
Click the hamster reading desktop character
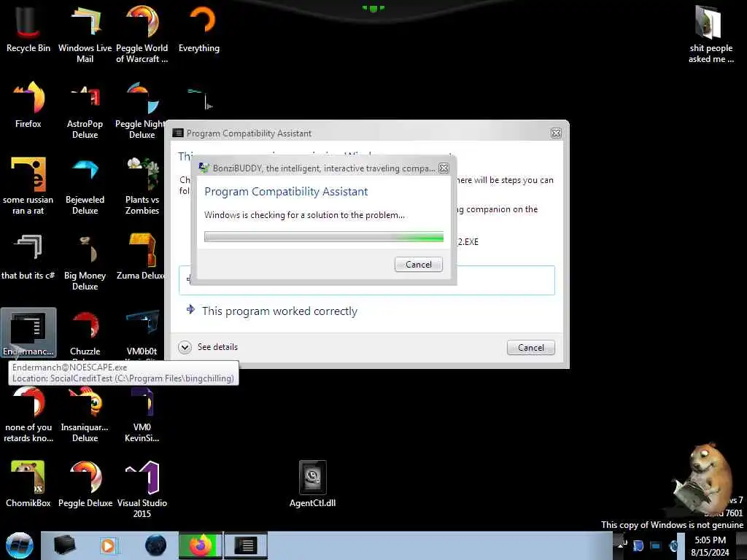coord(704,480)
